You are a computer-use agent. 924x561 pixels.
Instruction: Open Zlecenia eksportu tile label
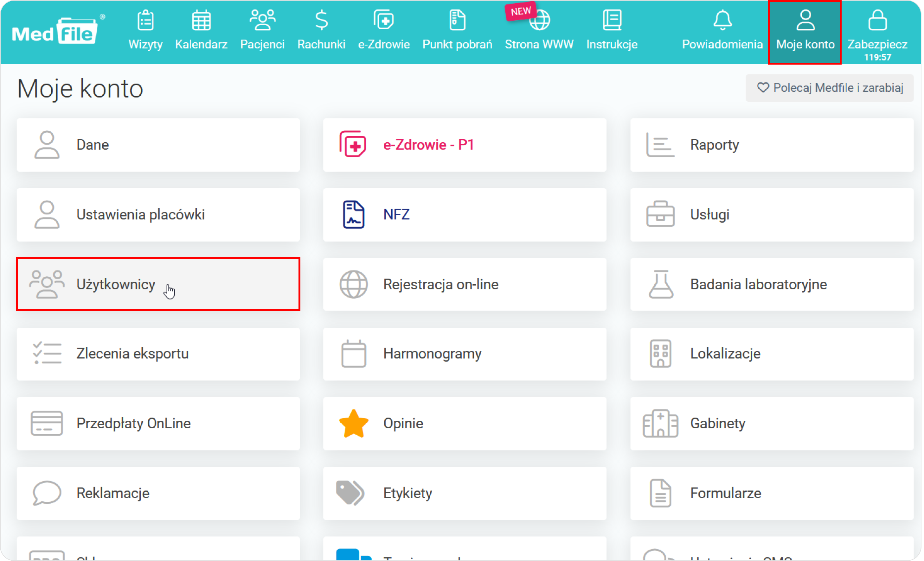coord(132,354)
